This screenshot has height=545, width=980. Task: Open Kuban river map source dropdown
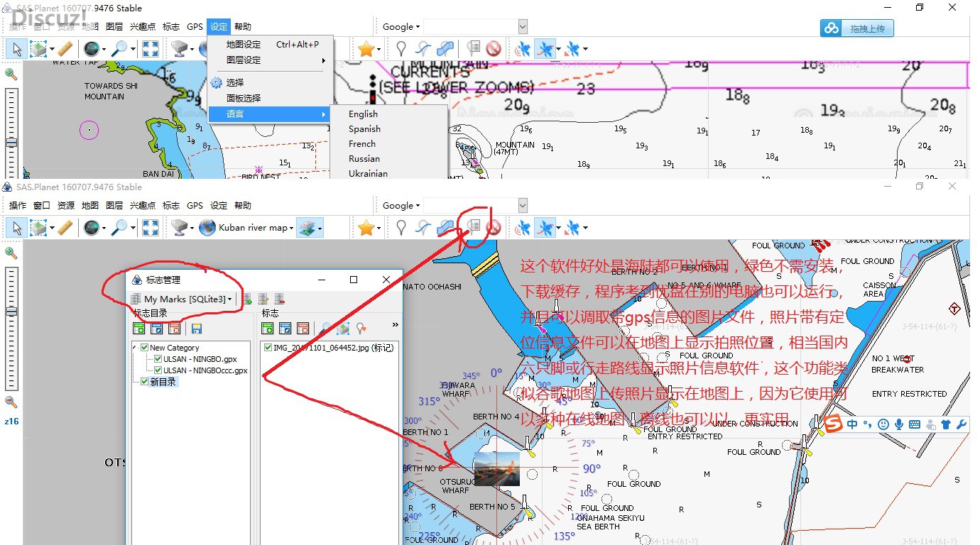click(x=245, y=228)
